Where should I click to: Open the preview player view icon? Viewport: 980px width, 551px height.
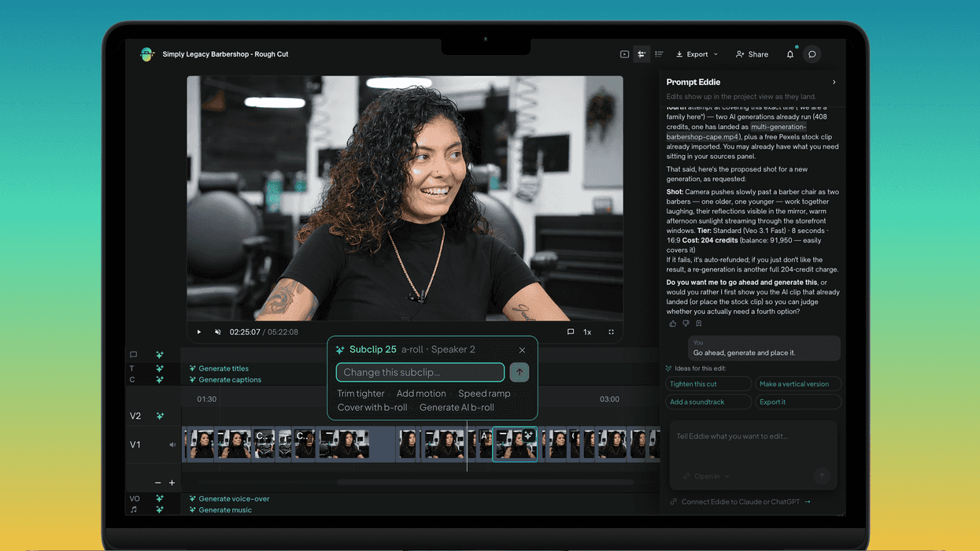[624, 54]
